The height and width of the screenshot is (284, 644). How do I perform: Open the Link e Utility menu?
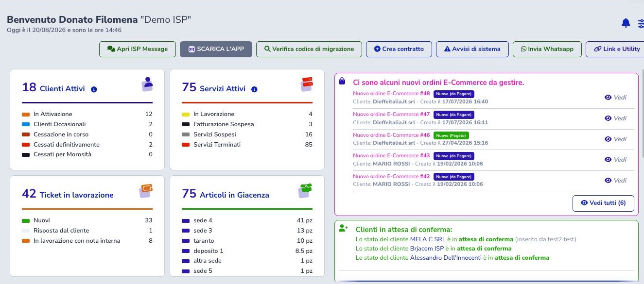(615, 49)
